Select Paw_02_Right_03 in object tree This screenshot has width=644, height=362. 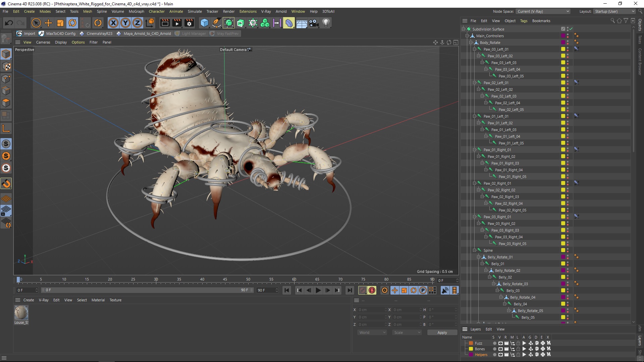[x=505, y=197]
